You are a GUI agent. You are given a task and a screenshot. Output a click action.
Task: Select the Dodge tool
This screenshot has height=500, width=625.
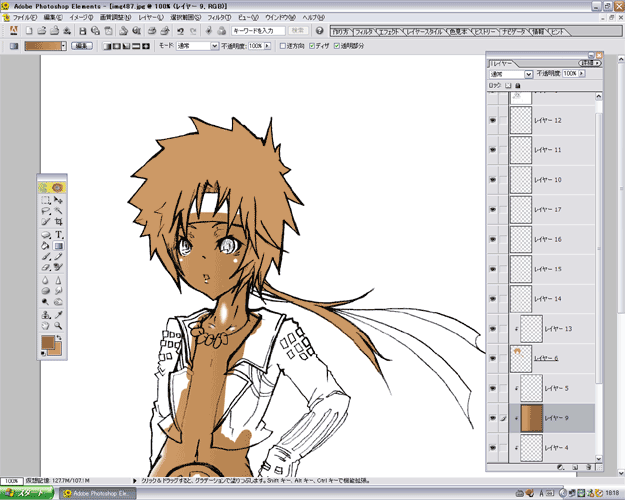[x=46, y=302]
